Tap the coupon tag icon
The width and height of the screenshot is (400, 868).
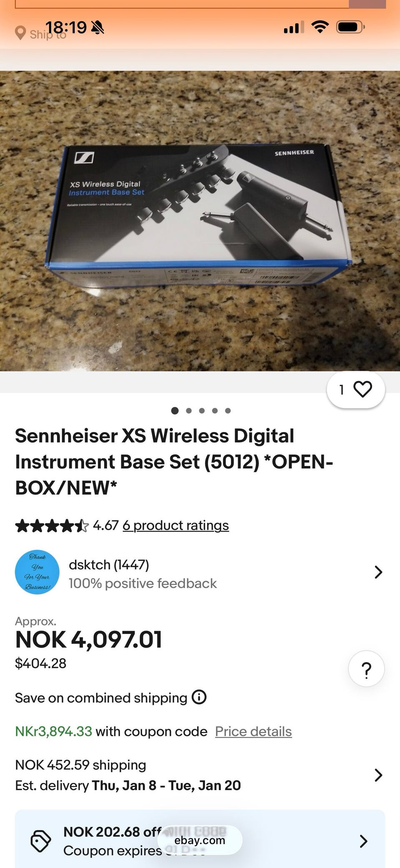pos(41,841)
